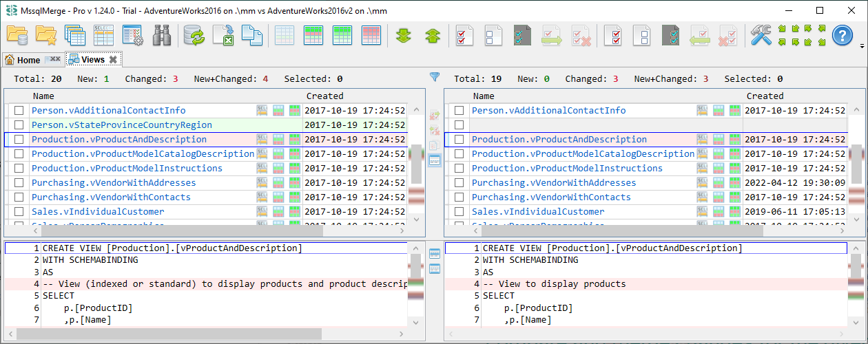
Task: Click right-side date 2022-04-12 19:30:09
Action: (795, 182)
